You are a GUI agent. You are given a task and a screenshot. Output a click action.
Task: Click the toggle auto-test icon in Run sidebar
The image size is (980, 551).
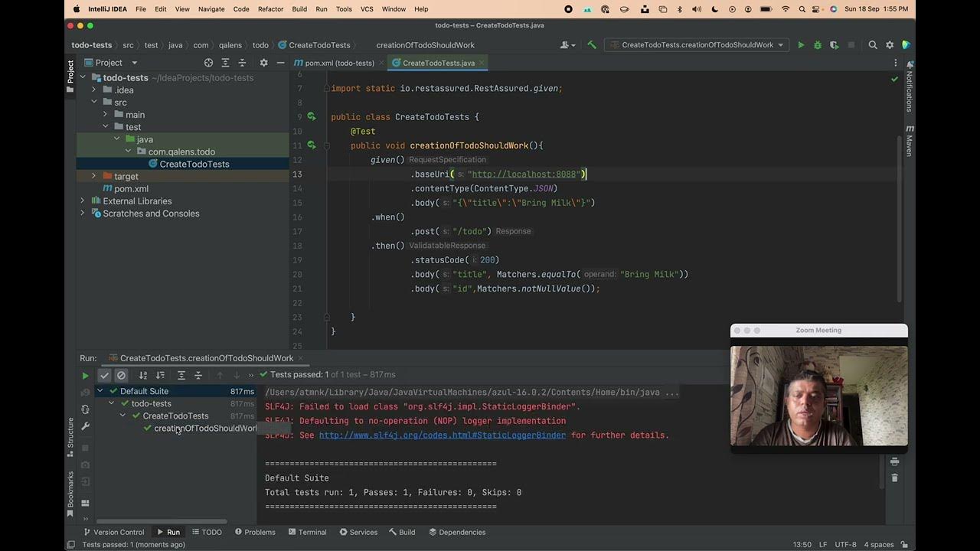coord(86,409)
